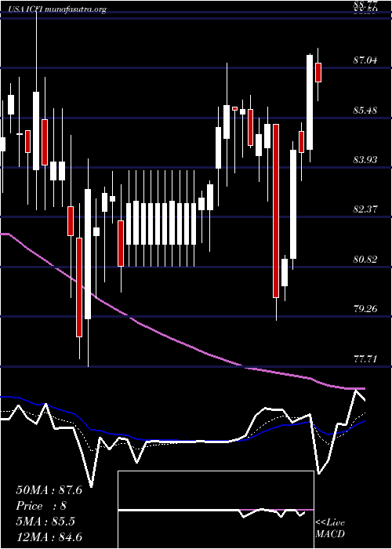This screenshot has width=392, height=549.
Task: Click the last red candlestick near 87.04
Action: click(x=318, y=72)
